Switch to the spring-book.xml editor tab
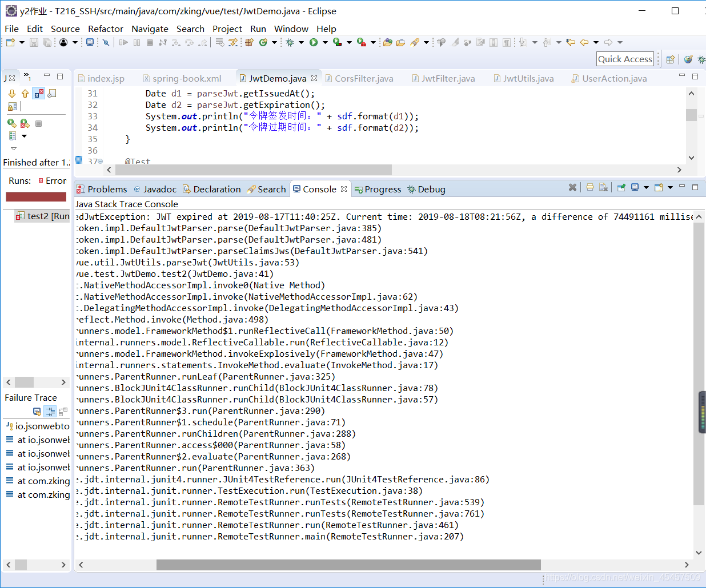 (x=182, y=78)
